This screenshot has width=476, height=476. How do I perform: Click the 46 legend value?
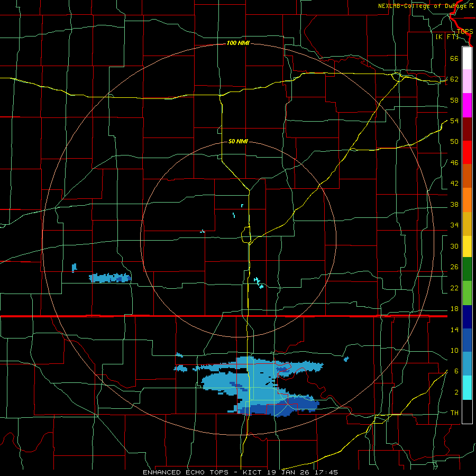click(x=454, y=163)
